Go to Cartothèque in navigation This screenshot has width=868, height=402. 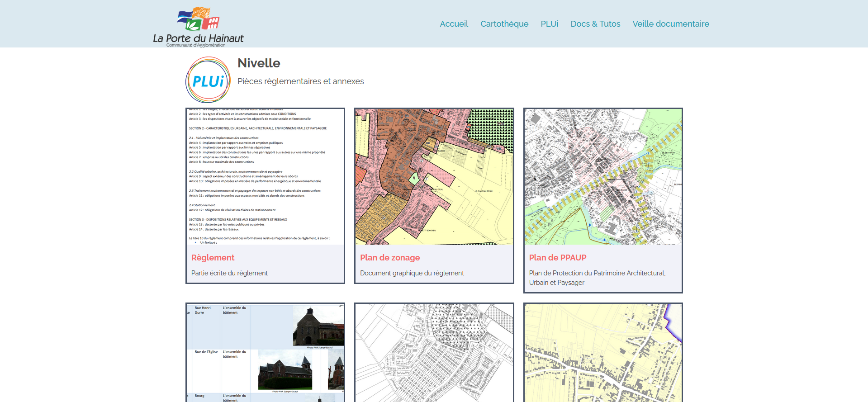click(504, 24)
